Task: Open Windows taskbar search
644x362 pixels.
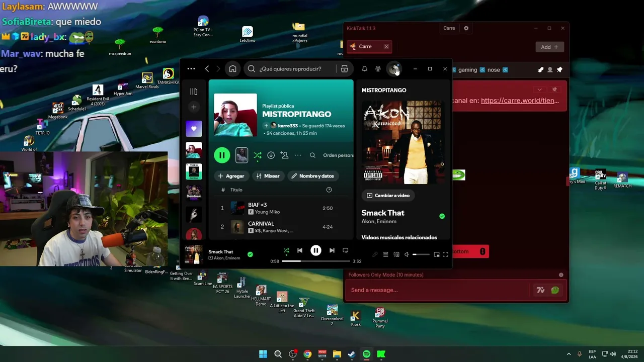Action: [278, 354]
